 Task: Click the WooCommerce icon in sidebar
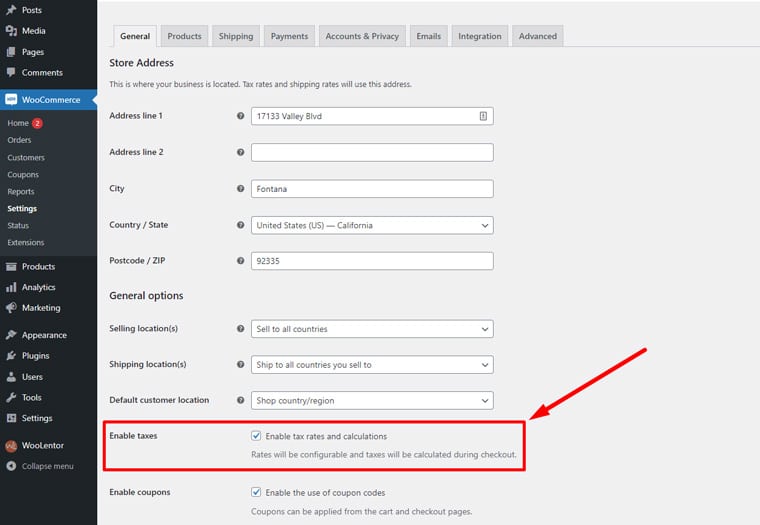(x=11, y=100)
